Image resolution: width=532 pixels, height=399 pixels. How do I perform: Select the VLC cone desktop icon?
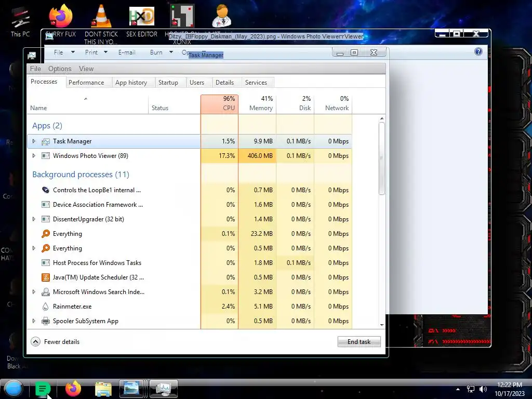[101, 16]
